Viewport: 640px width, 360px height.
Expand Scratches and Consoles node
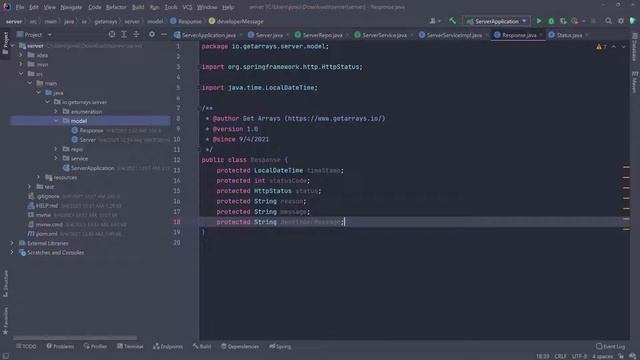pyautogui.click(x=12, y=252)
